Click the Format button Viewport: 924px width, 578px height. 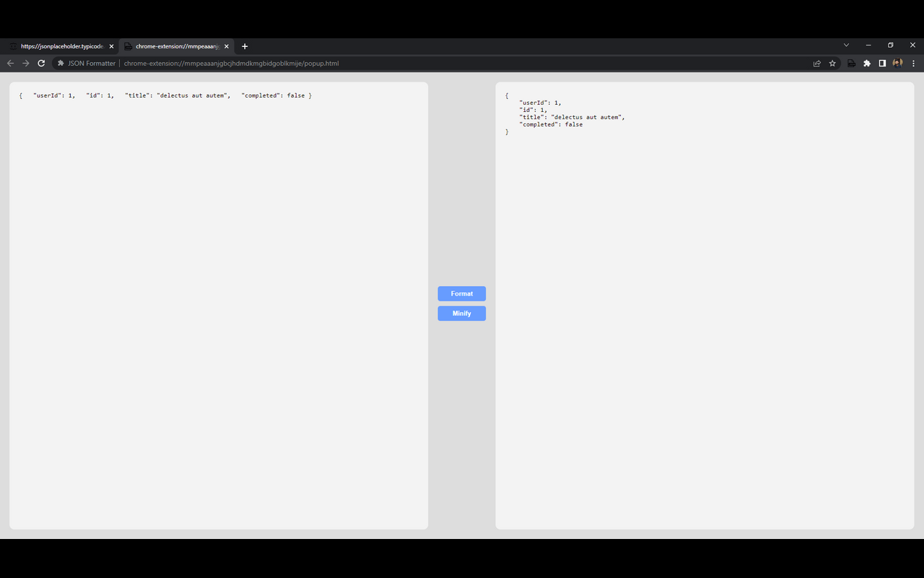coord(461,293)
